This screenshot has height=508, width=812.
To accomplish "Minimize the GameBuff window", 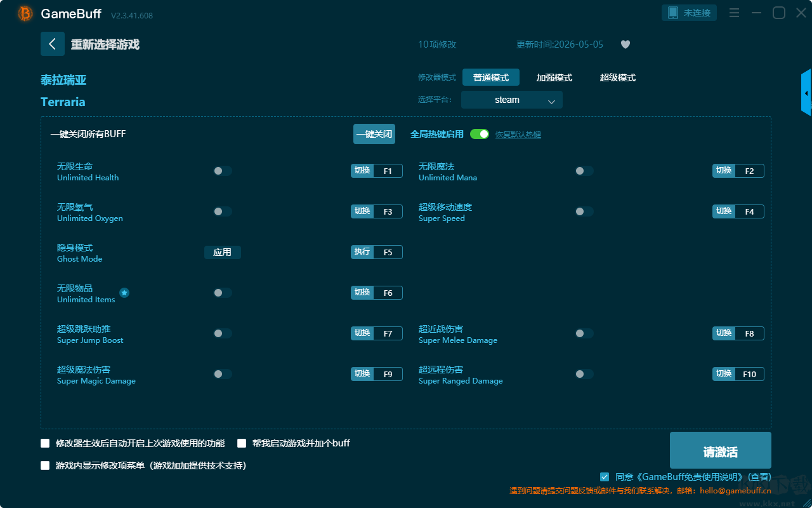I will (x=756, y=13).
